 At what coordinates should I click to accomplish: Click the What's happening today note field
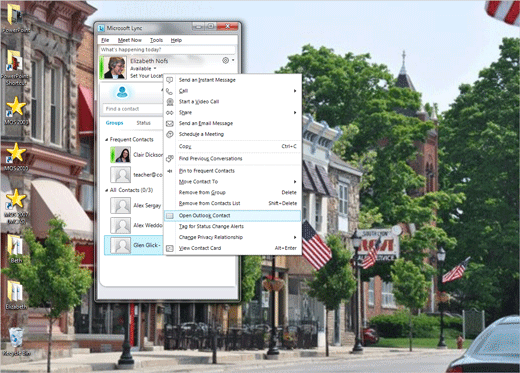coord(167,50)
